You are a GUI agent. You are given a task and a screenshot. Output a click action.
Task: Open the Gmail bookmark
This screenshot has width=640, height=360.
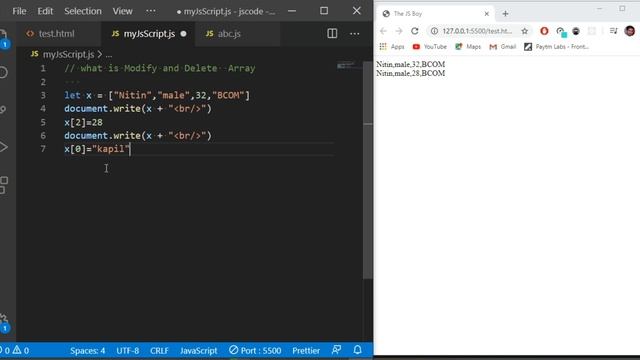tap(503, 47)
